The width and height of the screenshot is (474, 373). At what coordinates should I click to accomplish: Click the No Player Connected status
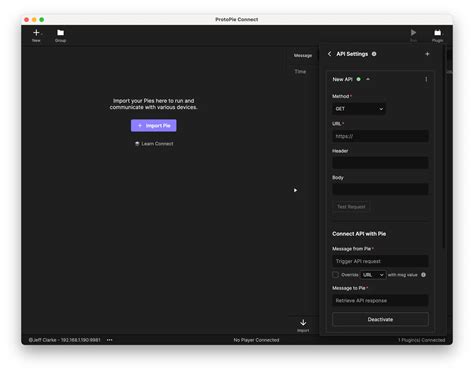(256, 340)
